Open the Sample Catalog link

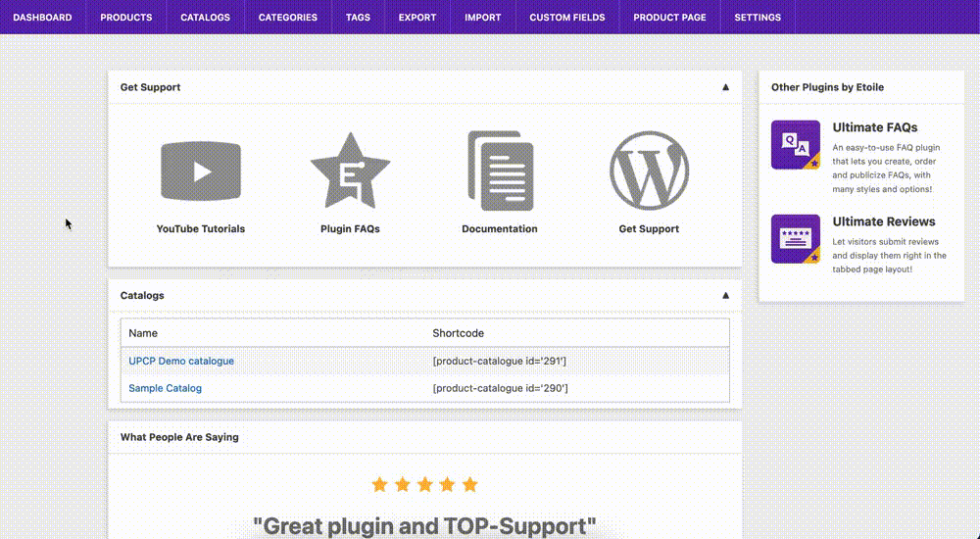(165, 388)
